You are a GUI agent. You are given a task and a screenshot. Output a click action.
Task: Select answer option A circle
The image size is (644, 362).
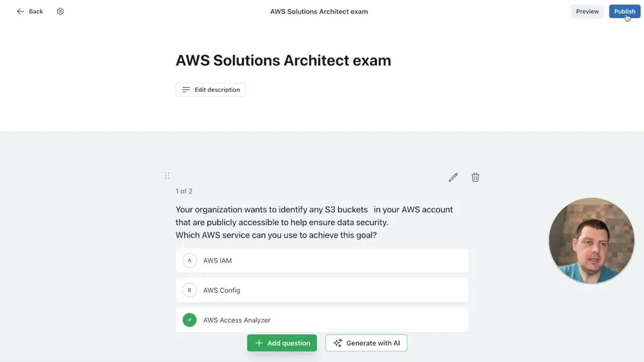point(190,260)
